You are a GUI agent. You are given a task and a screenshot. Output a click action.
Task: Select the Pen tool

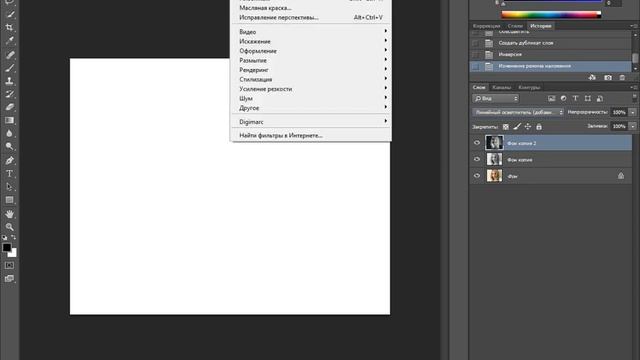pos(10,160)
